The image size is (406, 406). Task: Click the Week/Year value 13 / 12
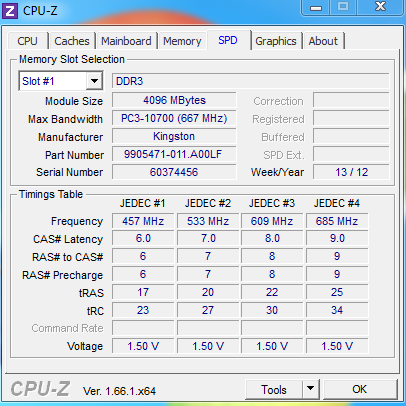coord(351,172)
